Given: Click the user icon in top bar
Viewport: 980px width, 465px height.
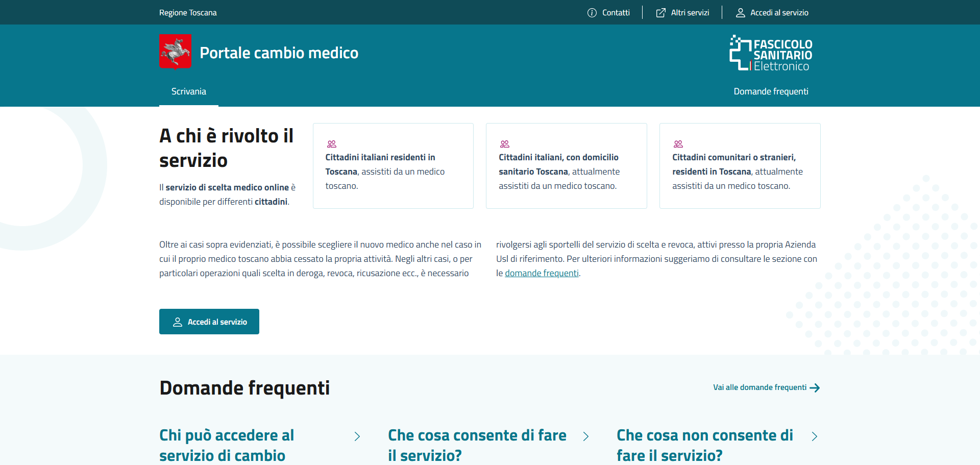Looking at the screenshot, I should click(740, 13).
